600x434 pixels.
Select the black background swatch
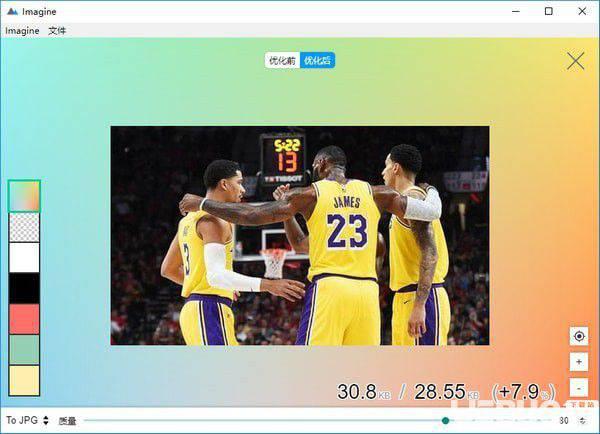[x=24, y=288]
